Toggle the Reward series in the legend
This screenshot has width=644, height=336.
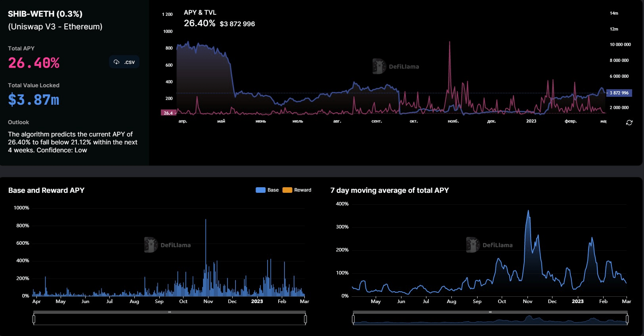(297, 190)
